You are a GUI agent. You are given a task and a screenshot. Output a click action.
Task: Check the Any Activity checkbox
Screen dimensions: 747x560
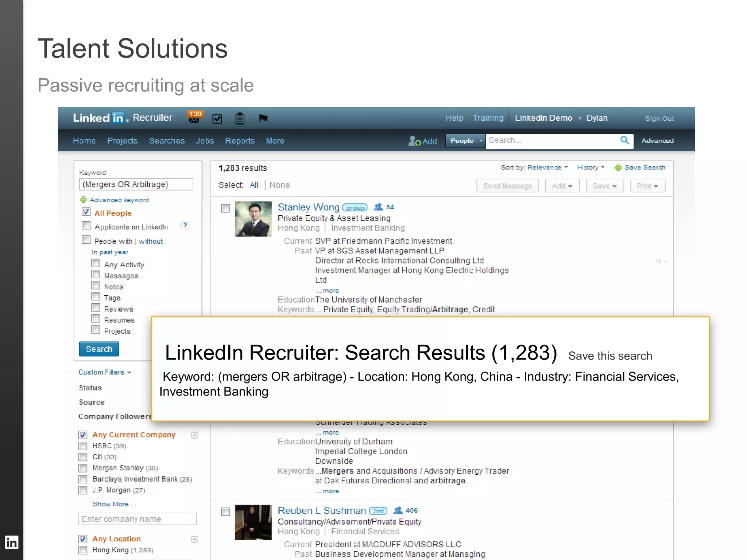tap(96, 263)
